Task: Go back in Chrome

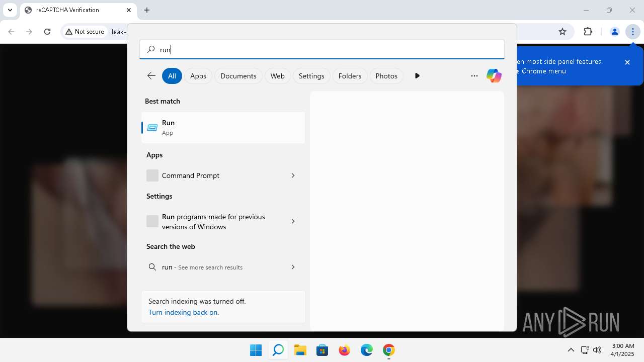Action: pos(11,32)
